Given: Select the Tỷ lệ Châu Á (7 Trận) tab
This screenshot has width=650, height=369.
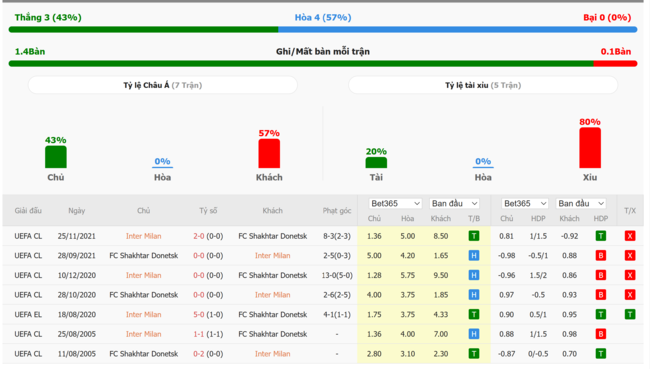Looking at the screenshot, I should click(162, 85).
